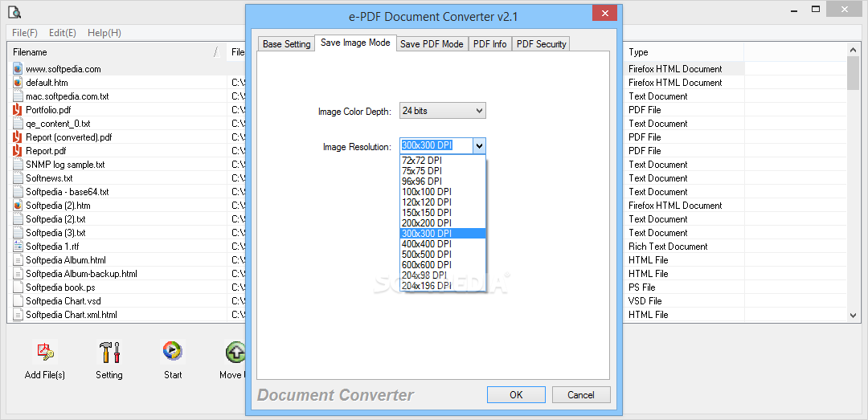The width and height of the screenshot is (868, 420).
Task: Select the Softpedia Chart.xml.html row
Action: tap(72, 315)
